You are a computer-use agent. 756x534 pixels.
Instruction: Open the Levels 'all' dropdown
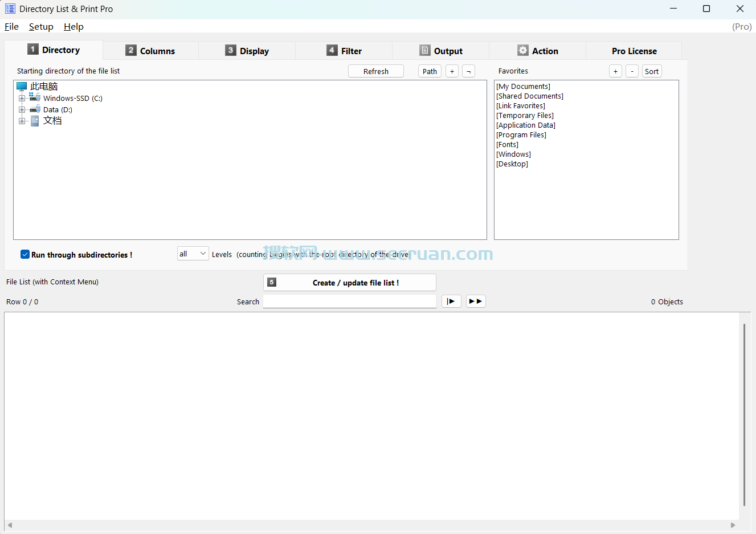(x=193, y=254)
